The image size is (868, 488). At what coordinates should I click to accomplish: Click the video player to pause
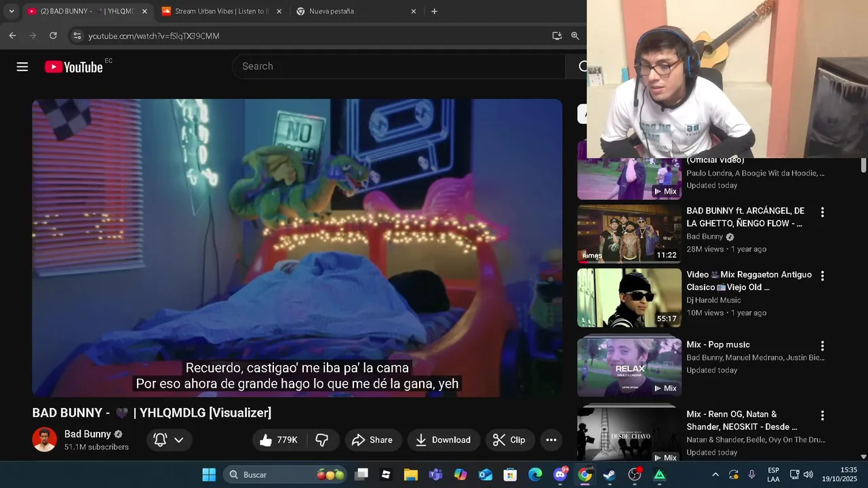[297, 248]
